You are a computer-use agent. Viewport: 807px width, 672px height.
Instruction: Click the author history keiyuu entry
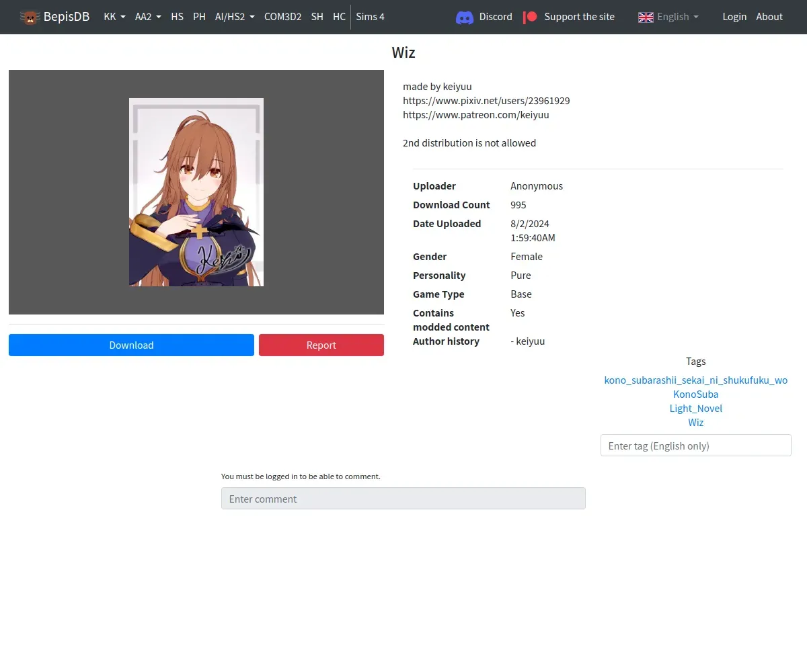click(x=528, y=341)
